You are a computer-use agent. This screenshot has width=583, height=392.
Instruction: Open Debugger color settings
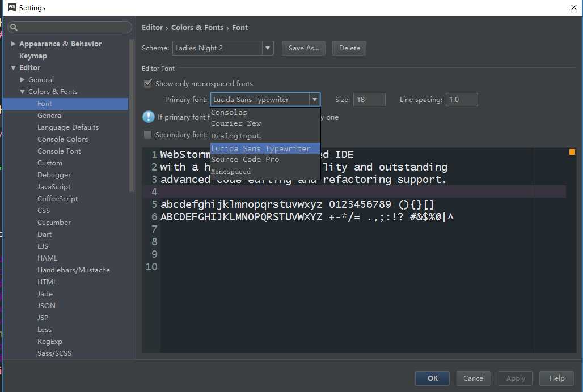[x=54, y=175]
